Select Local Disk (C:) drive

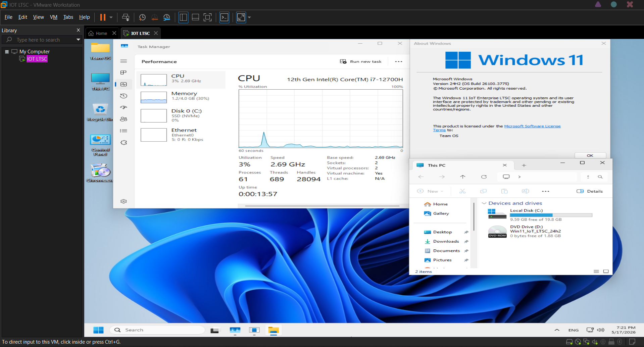(540, 215)
